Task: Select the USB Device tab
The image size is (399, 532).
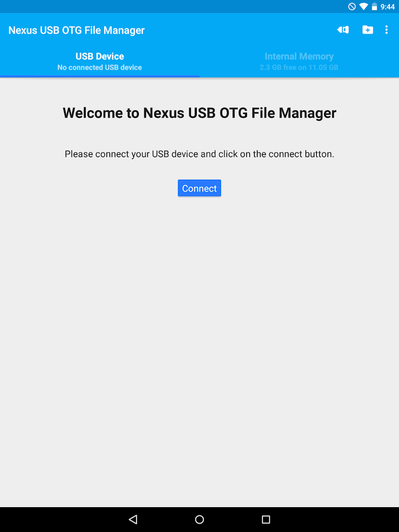Action: coord(100,61)
